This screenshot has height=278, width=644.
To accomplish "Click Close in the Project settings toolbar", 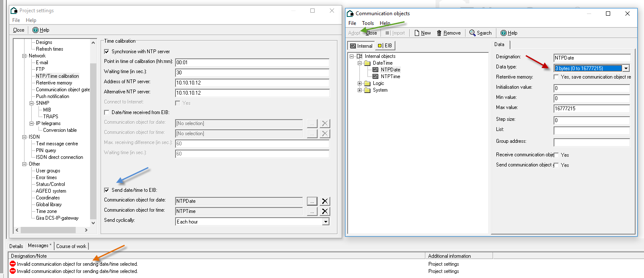I will pos(19,30).
